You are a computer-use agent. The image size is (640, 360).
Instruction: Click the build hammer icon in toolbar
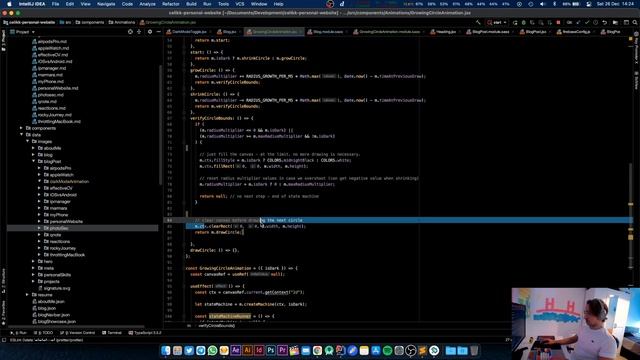(x=478, y=22)
